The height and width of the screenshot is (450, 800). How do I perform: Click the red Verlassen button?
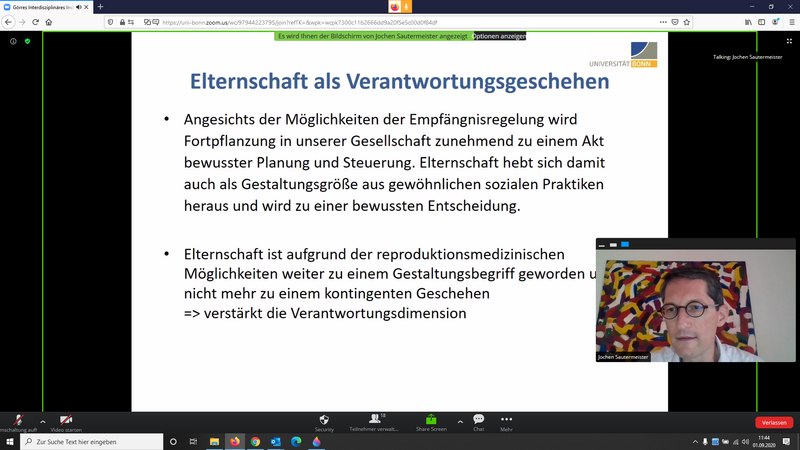point(773,422)
